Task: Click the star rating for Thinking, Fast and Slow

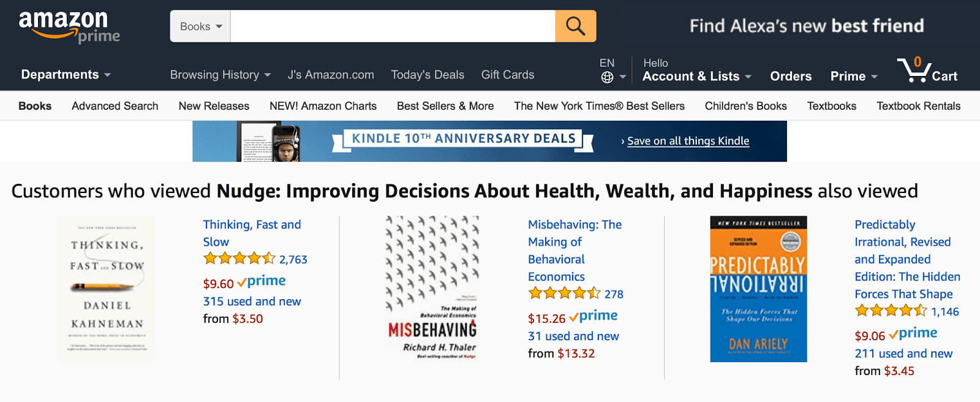Action: (238, 258)
